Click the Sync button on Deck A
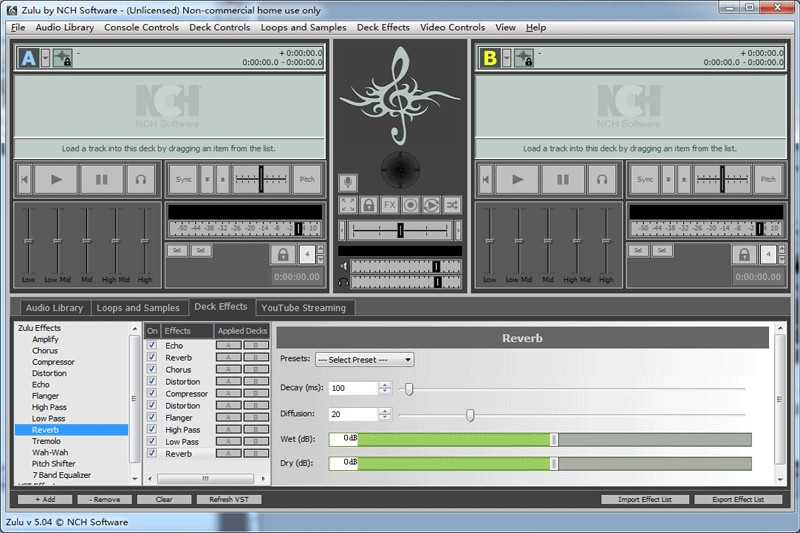This screenshot has width=800, height=533. (184, 179)
